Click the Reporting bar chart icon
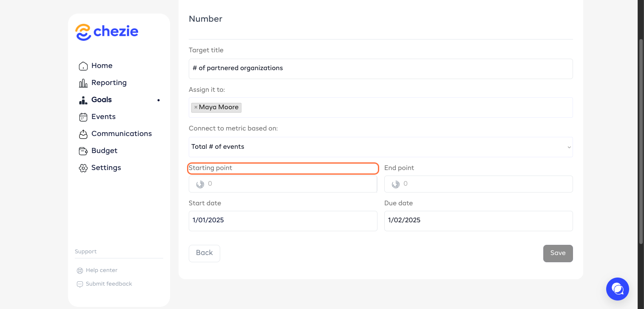The image size is (644, 309). [x=83, y=83]
